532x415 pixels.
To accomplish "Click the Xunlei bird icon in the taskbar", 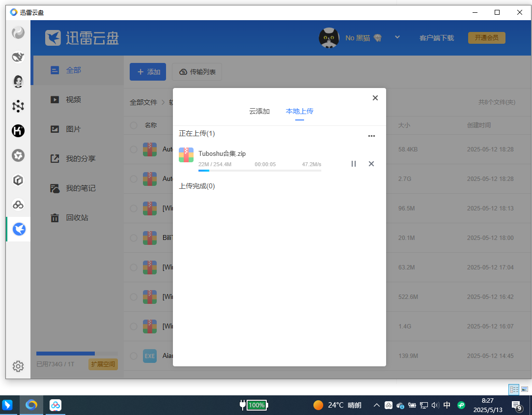I will (7, 405).
